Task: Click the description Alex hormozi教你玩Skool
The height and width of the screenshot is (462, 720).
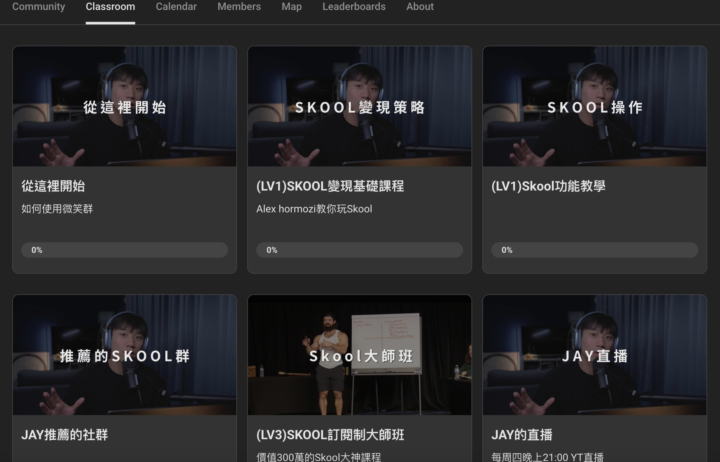Action: click(314, 209)
